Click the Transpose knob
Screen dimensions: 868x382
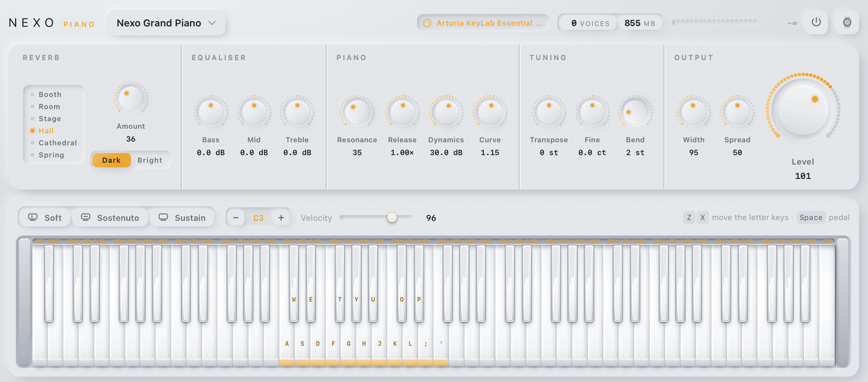click(x=549, y=112)
